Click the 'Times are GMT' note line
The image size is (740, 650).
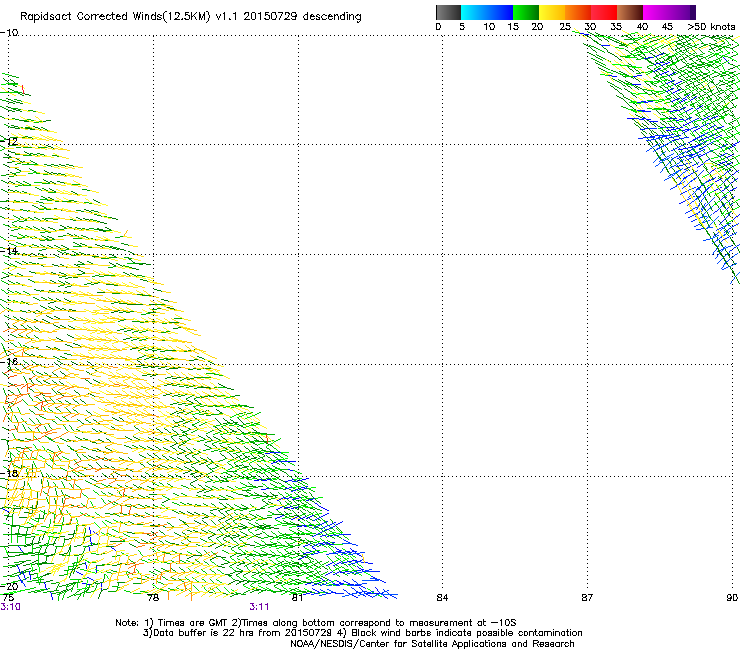(316, 623)
